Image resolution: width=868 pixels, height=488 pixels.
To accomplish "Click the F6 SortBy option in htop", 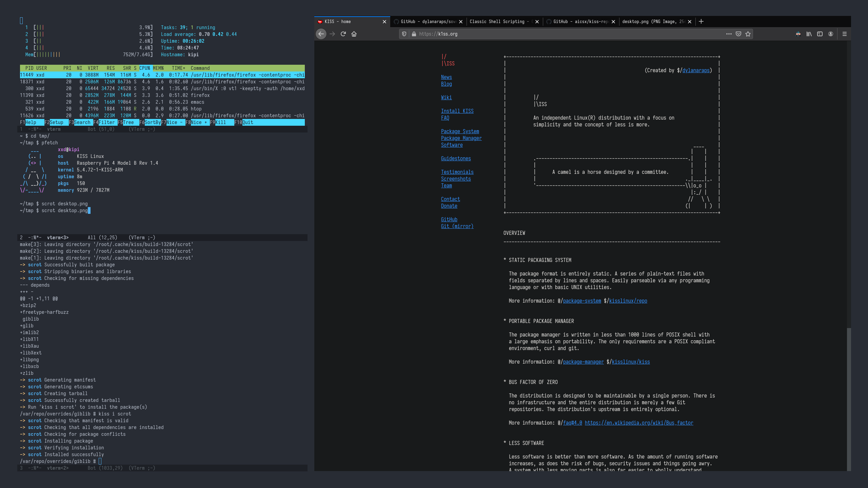I will click(x=153, y=122).
